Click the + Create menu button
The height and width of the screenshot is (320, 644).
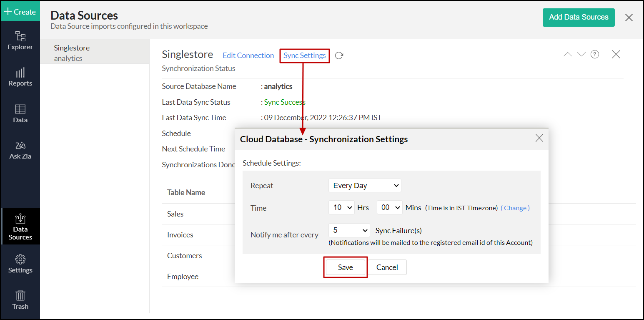click(x=20, y=12)
